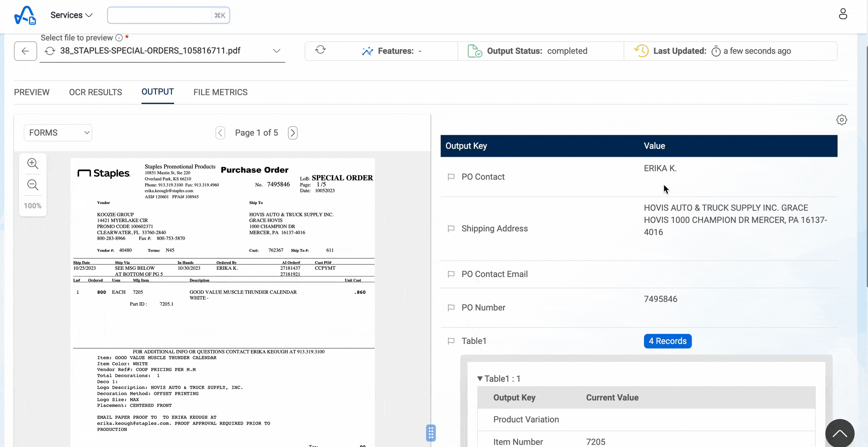The image size is (868, 447).
Task: Click the refresh icon beside the file name
Action: (50, 51)
